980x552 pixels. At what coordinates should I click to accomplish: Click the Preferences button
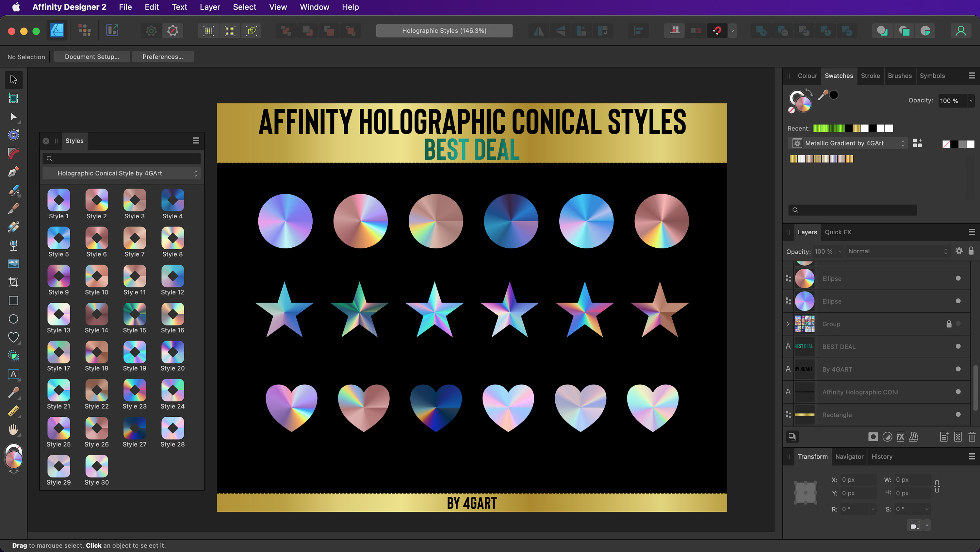(163, 56)
